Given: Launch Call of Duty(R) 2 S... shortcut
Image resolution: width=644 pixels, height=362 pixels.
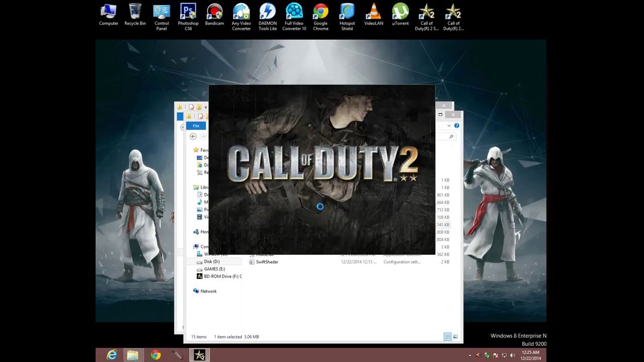Looking at the screenshot, I should [x=427, y=17].
